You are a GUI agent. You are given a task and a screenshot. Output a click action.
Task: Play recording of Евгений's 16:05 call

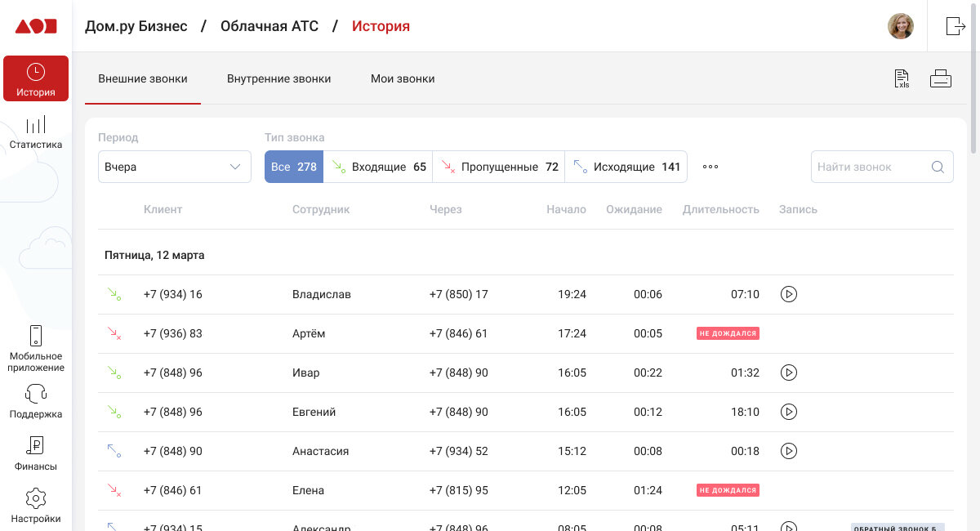pyautogui.click(x=788, y=412)
